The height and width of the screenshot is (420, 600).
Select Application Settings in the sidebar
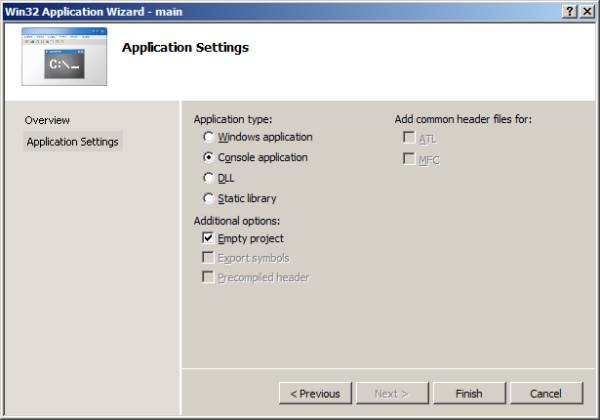point(73,142)
